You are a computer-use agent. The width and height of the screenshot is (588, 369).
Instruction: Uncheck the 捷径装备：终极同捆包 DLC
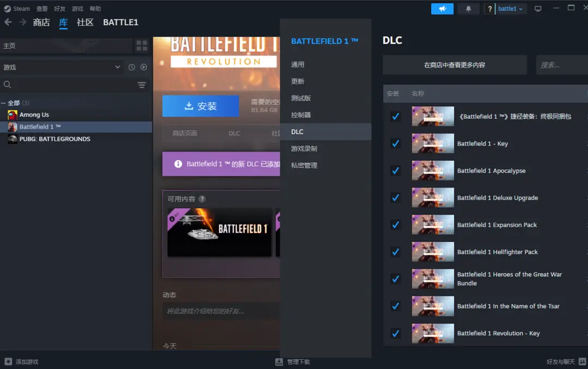pyautogui.click(x=395, y=116)
